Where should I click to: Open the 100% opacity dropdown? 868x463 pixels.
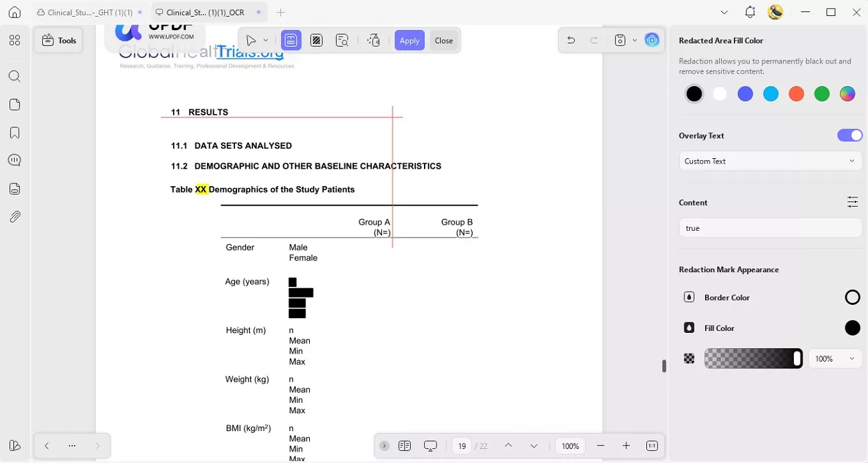pos(834,358)
